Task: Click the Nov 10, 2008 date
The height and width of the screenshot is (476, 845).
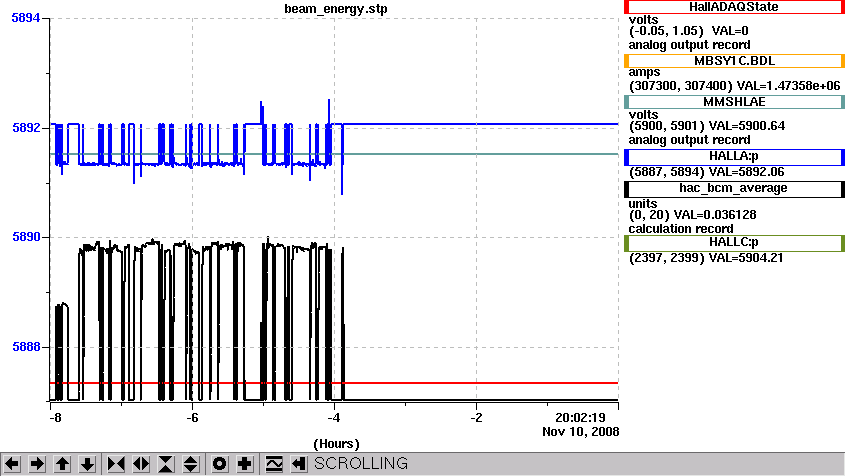Action: pyautogui.click(x=580, y=432)
